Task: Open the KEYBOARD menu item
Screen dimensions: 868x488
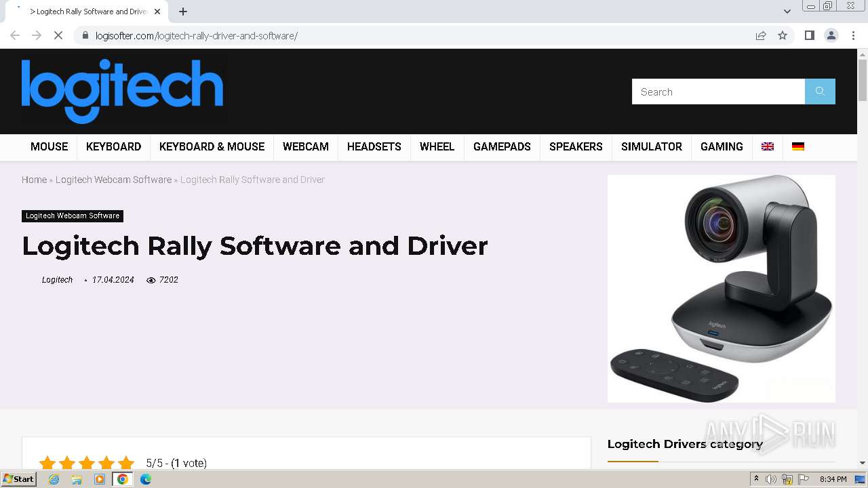Action: point(113,146)
